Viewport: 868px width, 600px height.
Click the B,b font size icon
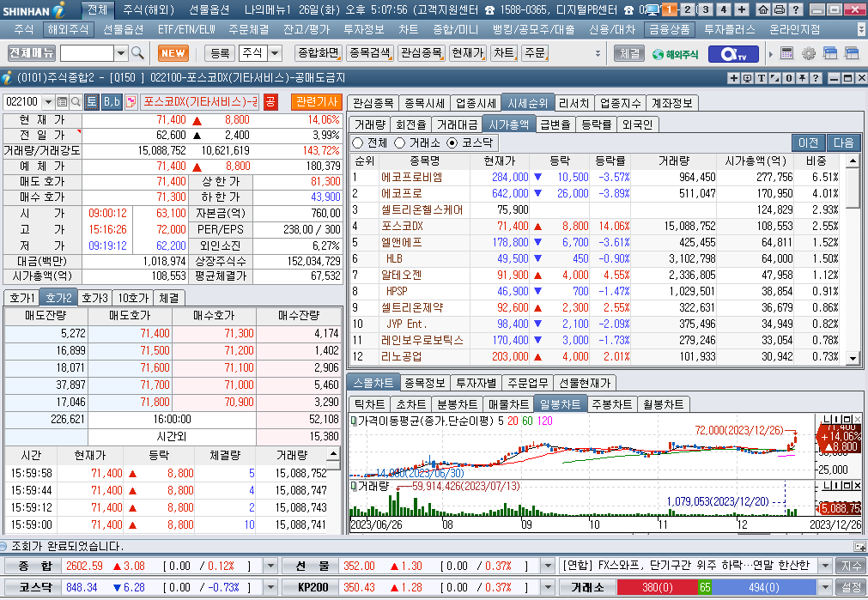pos(112,102)
